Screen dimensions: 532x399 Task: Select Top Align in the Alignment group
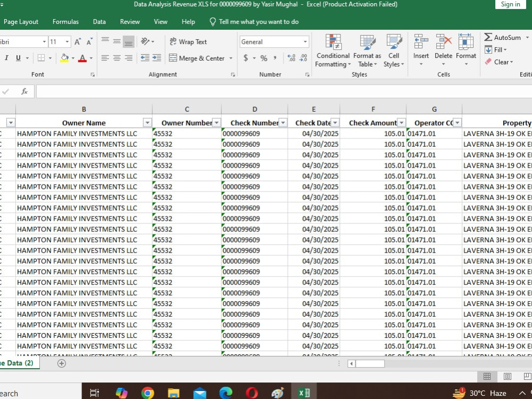(x=105, y=41)
